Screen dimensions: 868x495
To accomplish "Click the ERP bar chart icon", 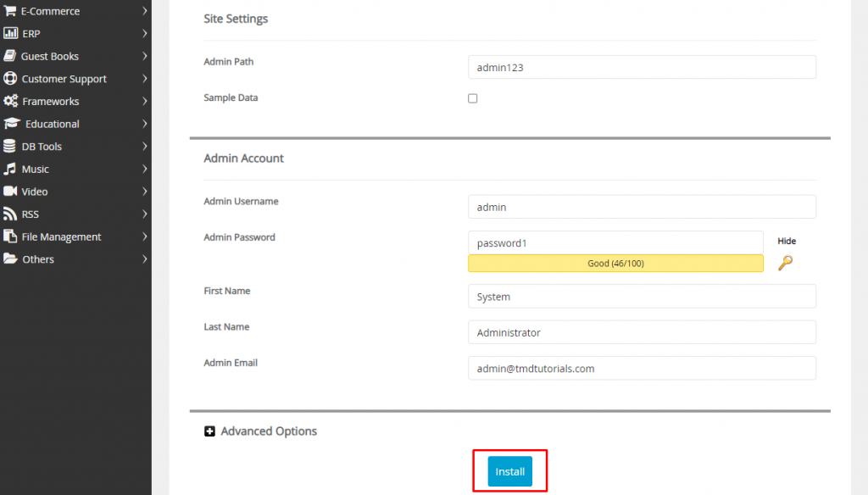I will pos(10,34).
